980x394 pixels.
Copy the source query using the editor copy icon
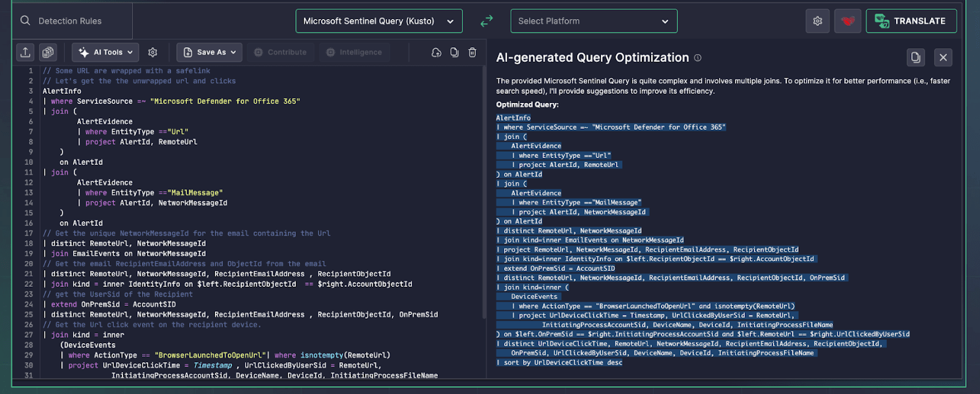point(454,52)
